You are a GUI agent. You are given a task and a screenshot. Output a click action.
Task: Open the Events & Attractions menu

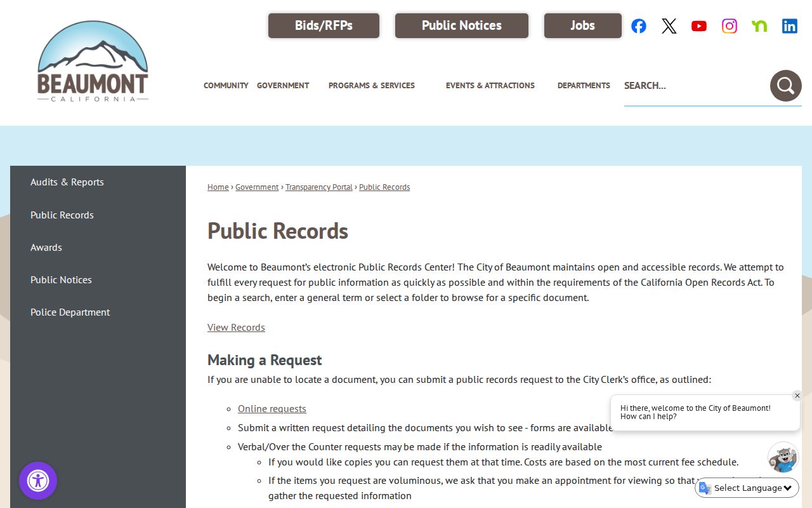point(490,85)
